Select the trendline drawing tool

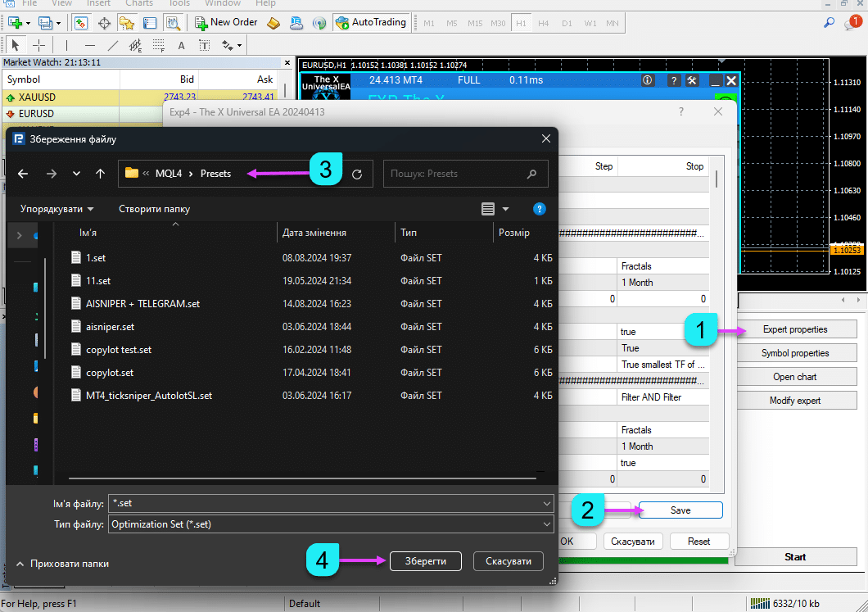pos(113,45)
